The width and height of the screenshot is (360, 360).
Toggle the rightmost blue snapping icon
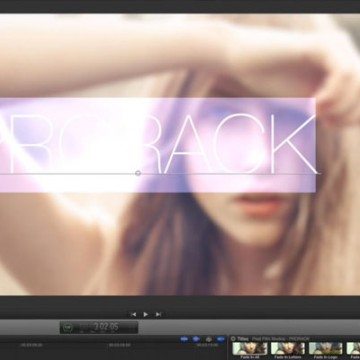tap(221, 339)
